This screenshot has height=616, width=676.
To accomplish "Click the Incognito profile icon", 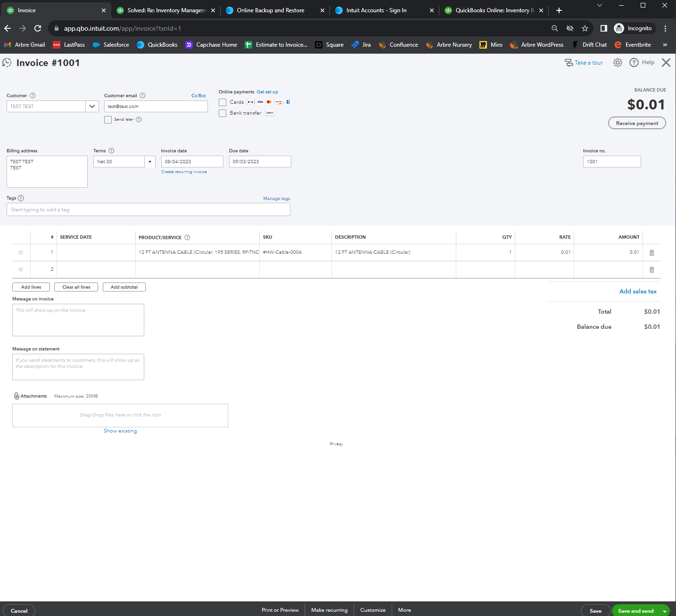I will pos(619,28).
